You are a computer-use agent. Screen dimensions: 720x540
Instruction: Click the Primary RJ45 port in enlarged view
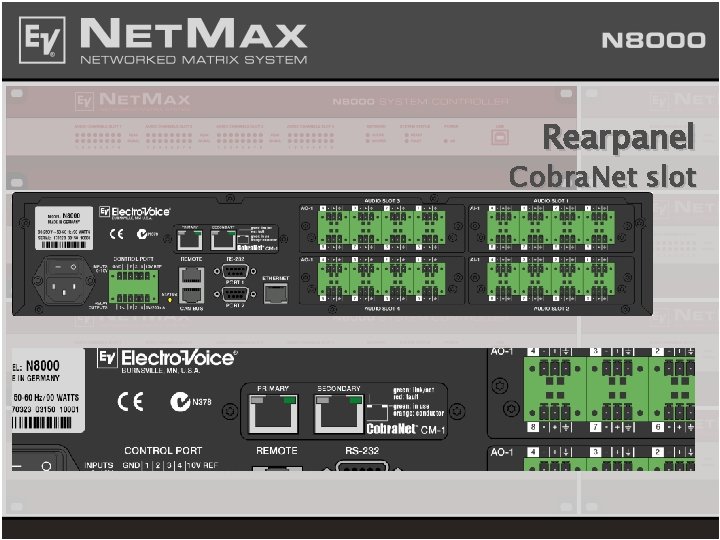click(273, 414)
